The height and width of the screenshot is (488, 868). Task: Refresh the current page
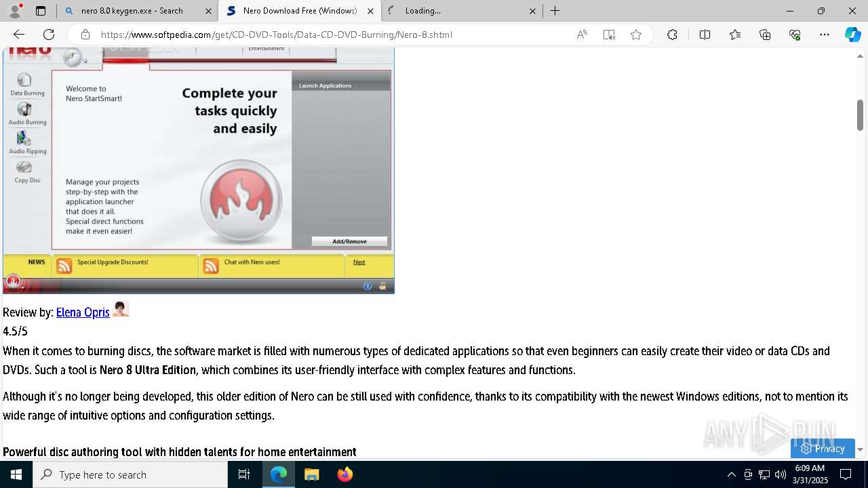pyautogui.click(x=49, y=35)
